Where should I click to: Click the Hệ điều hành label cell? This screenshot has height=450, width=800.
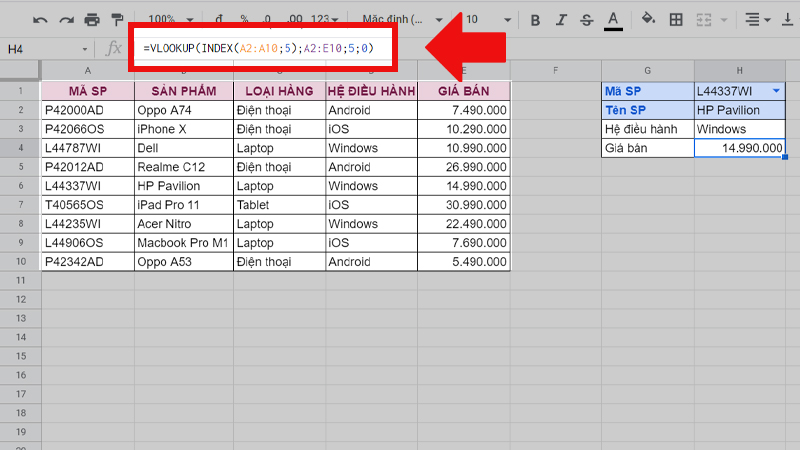coord(647,129)
